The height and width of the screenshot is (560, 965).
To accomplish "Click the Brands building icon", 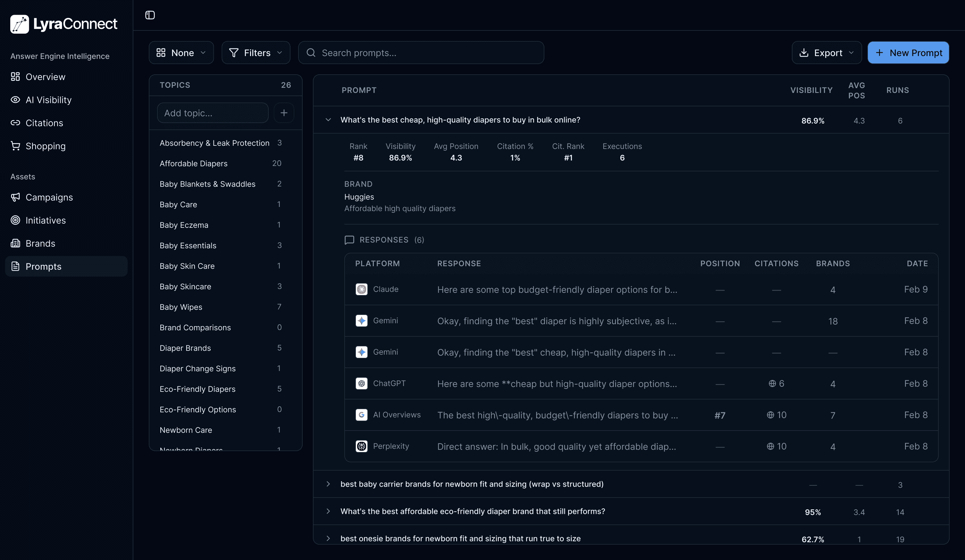I will (x=15, y=243).
